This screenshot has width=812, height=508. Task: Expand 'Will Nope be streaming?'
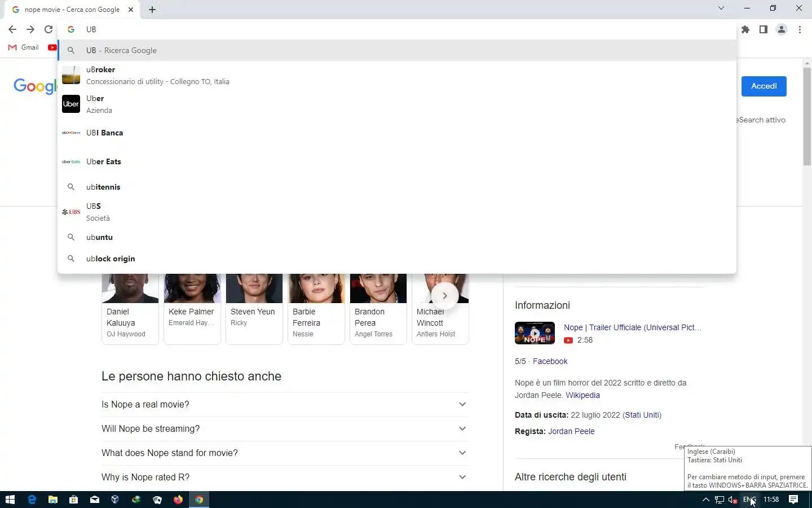pos(285,429)
